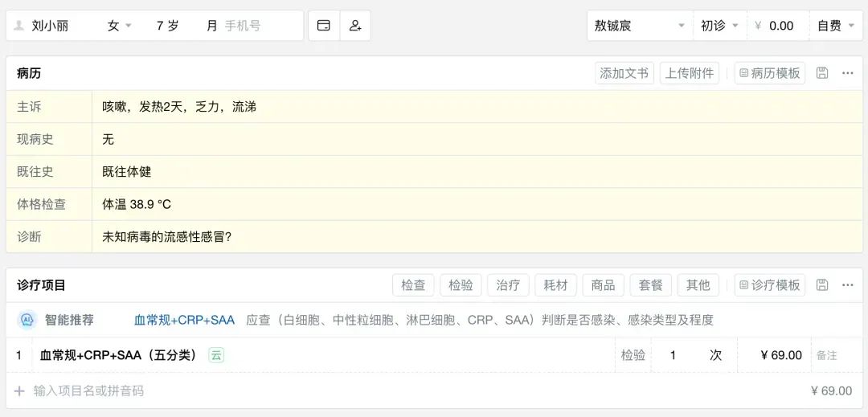Click the cloud tag on blood test item
868x417 pixels.
216,355
